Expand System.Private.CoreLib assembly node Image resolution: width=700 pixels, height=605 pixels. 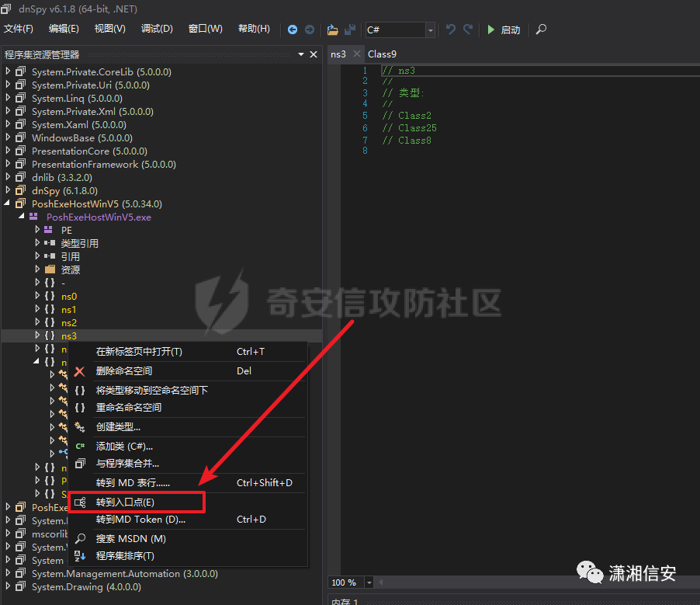[8, 71]
